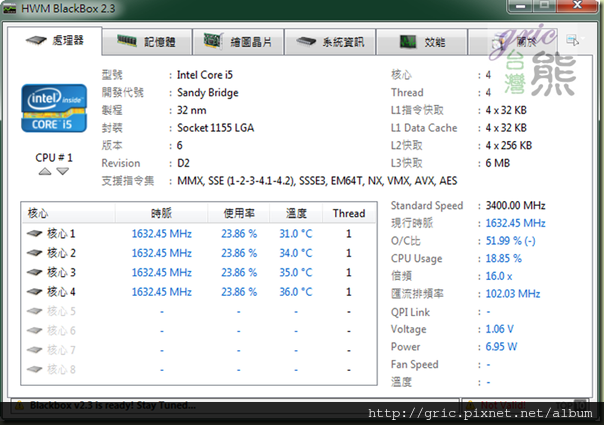Screen dimensions: 604x425
Task: Click the 倍頻 value 16.0 x
Action: point(499,276)
